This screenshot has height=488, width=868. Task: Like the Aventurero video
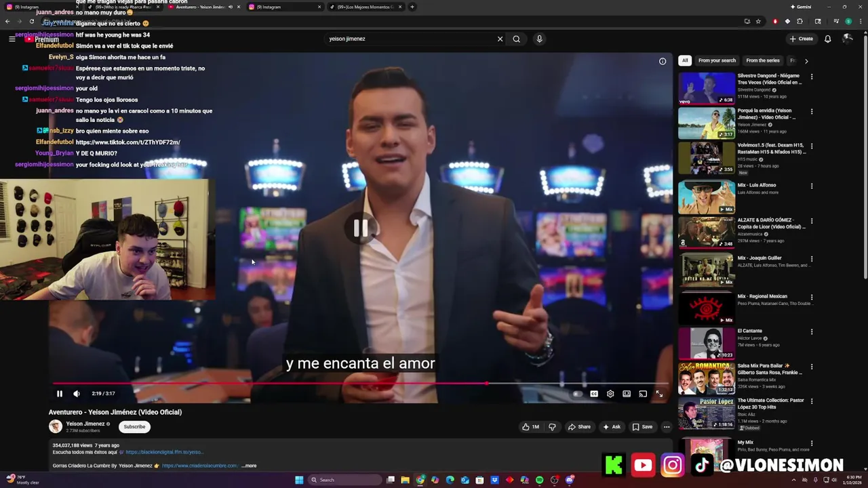(530, 427)
